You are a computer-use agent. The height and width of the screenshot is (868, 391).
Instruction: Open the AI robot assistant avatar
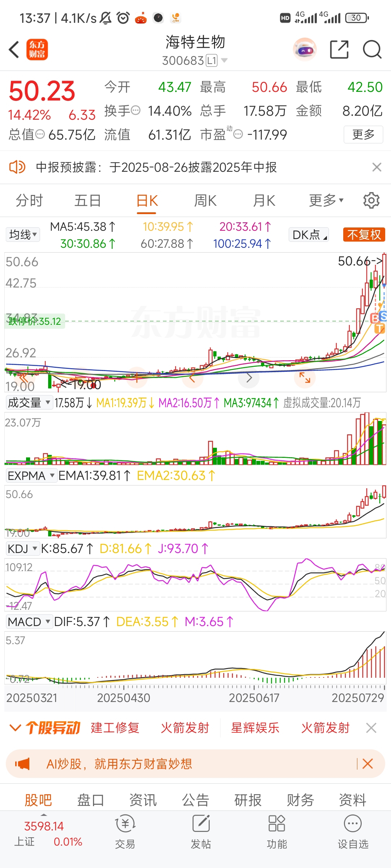pyautogui.click(x=304, y=50)
